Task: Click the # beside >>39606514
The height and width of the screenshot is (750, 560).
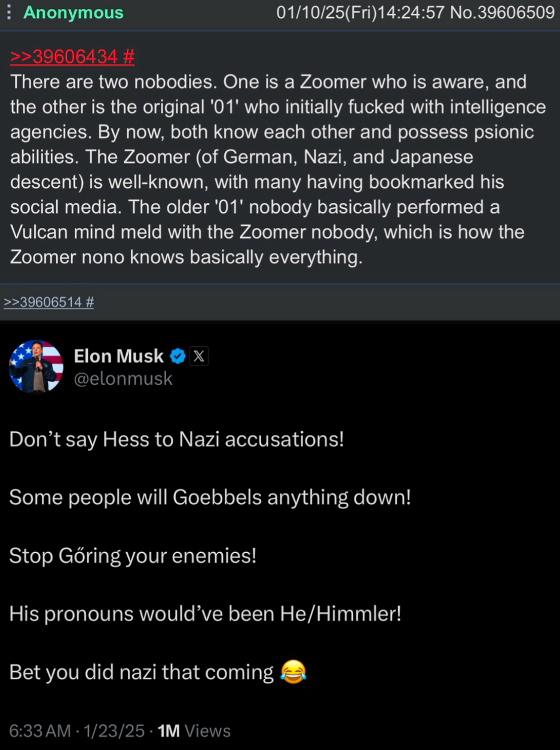Action: 90,302
